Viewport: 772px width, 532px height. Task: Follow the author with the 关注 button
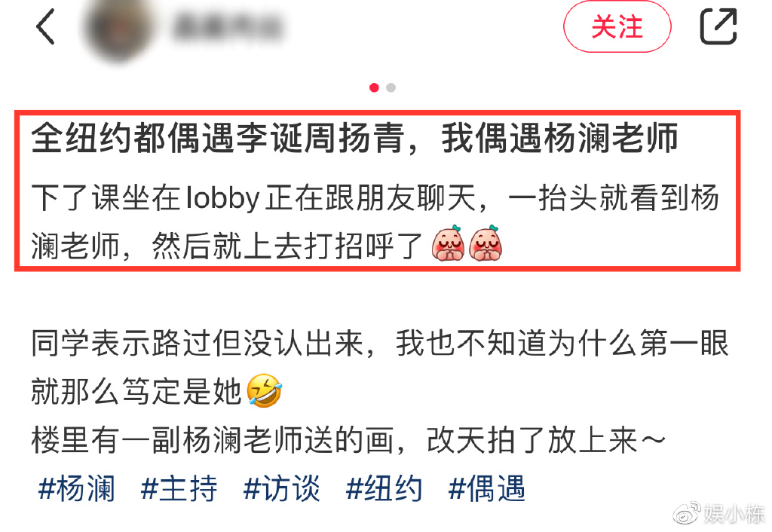pyautogui.click(x=617, y=26)
